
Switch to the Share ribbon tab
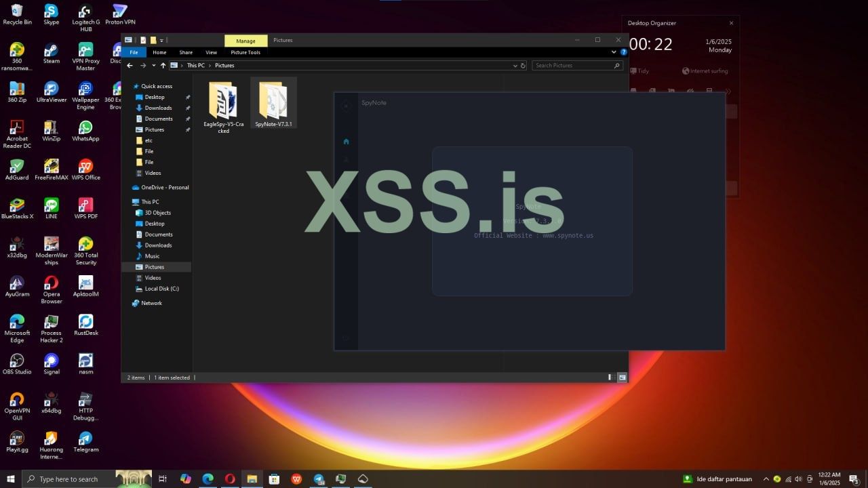click(186, 52)
